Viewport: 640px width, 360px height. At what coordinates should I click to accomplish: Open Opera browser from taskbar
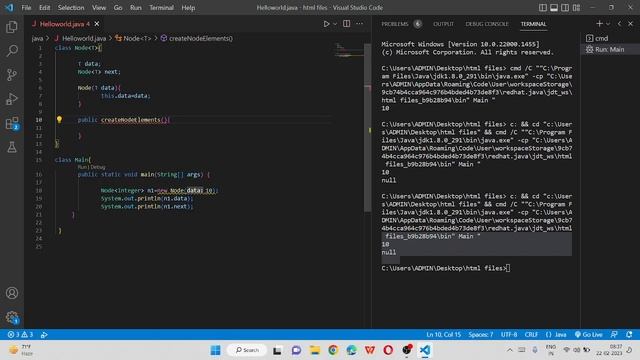388,350
